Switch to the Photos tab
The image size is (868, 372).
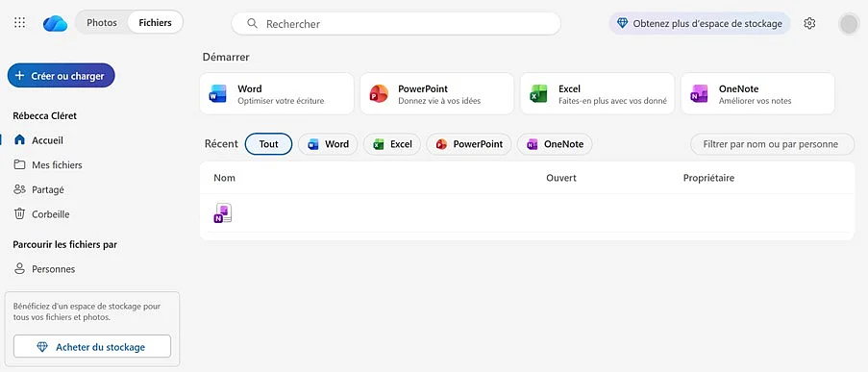[x=102, y=23]
